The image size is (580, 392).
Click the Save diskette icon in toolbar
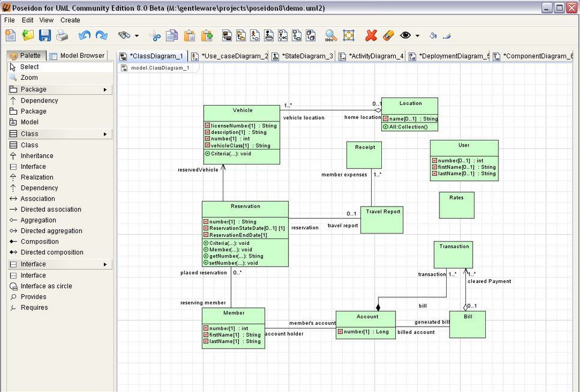pyautogui.click(x=45, y=35)
